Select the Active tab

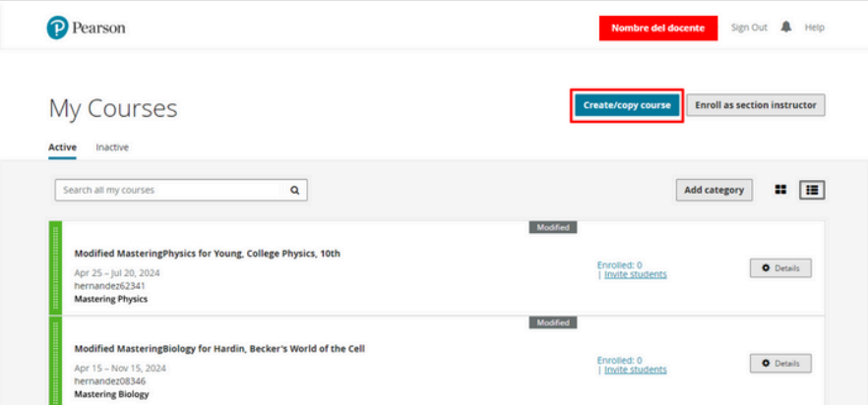(63, 147)
